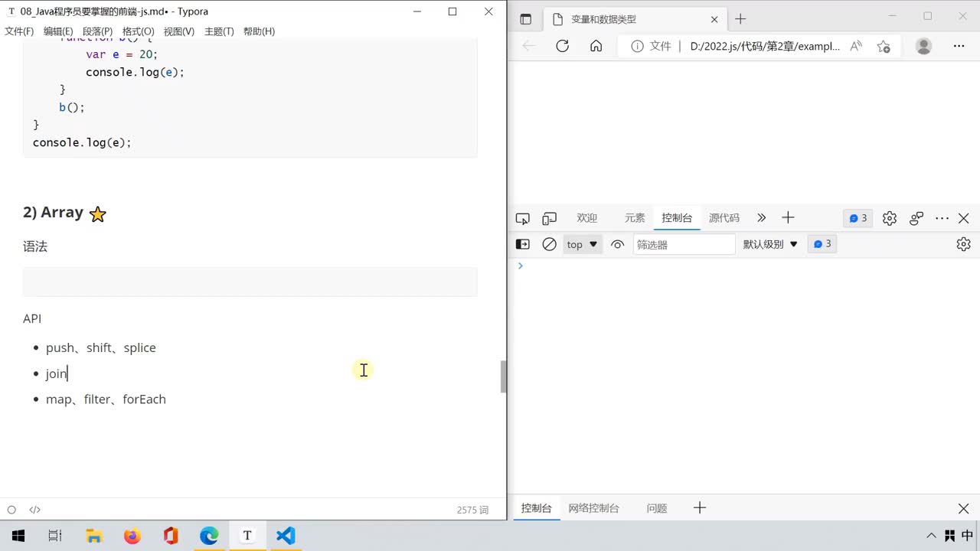
Task: Switch to the 欢迎 DevTools tab
Action: [x=587, y=218]
